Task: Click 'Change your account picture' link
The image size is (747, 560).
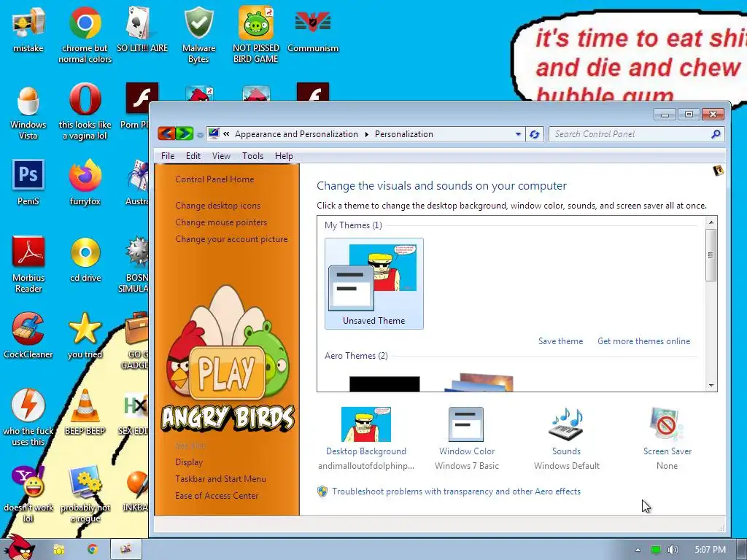Action: coord(231,238)
